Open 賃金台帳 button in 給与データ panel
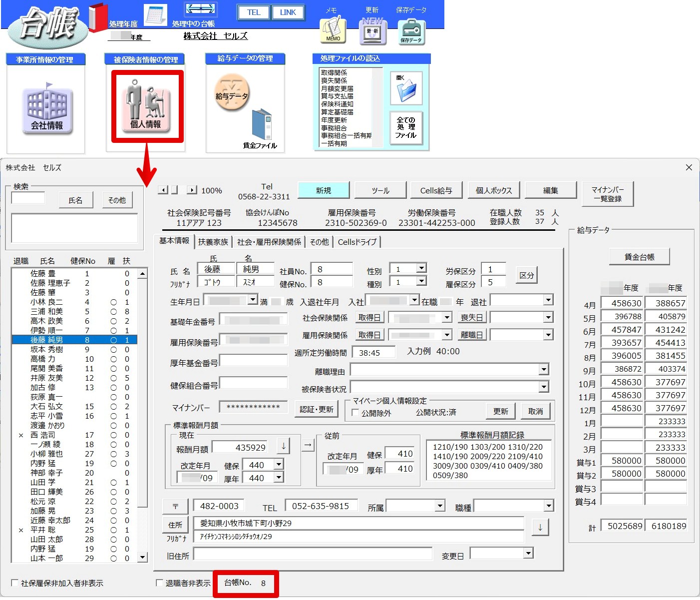 coord(640,257)
